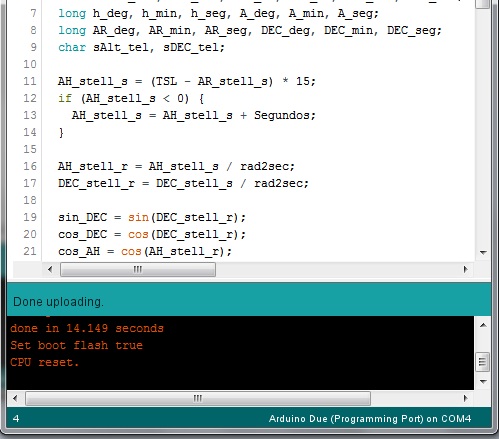Click line 19 'sin_DEC = sin(DEC_stell_r);'

coord(152,217)
